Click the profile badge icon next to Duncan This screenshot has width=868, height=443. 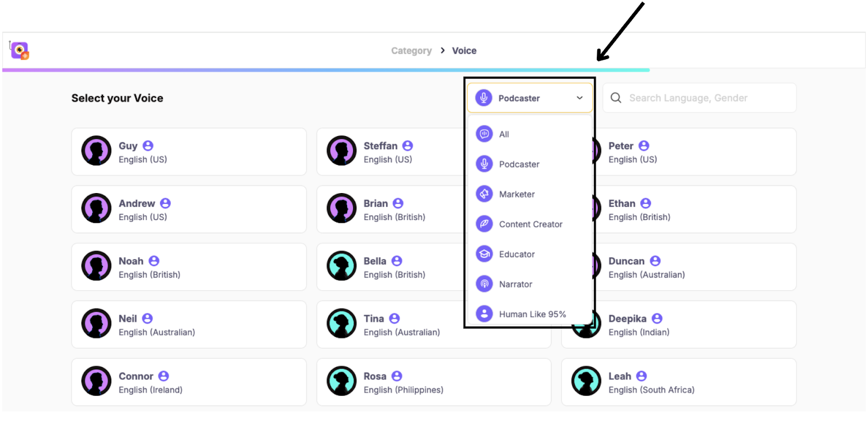click(655, 261)
